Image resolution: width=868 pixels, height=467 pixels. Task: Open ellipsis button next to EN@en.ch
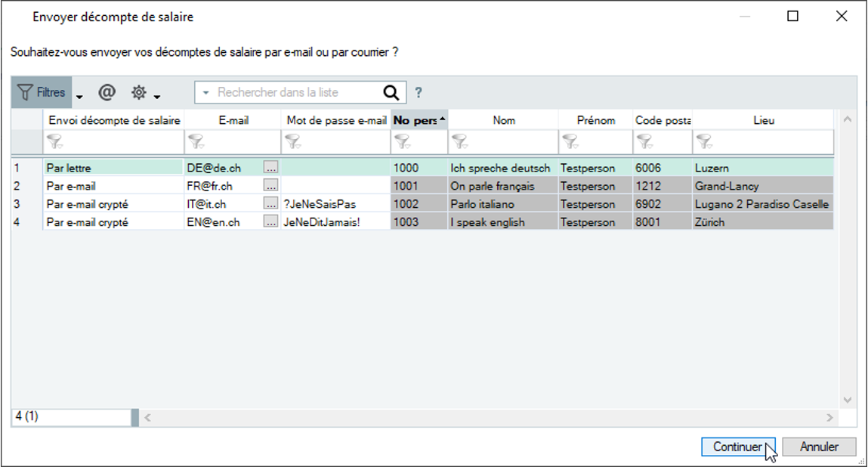270,221
